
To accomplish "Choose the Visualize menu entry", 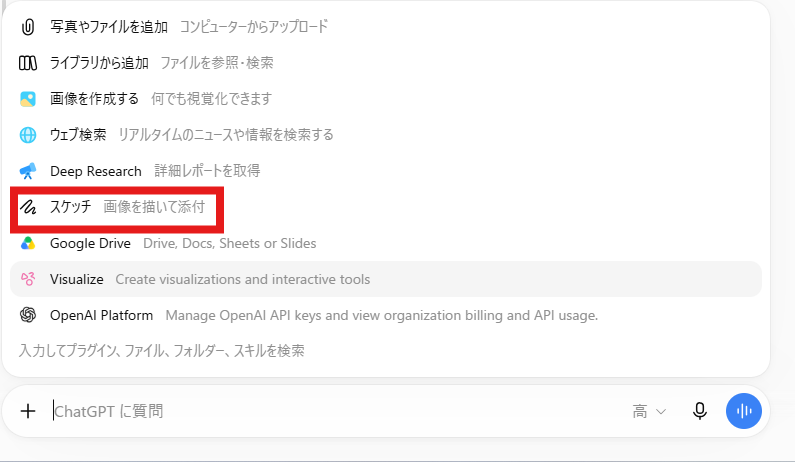I will [x=386, y=279].
